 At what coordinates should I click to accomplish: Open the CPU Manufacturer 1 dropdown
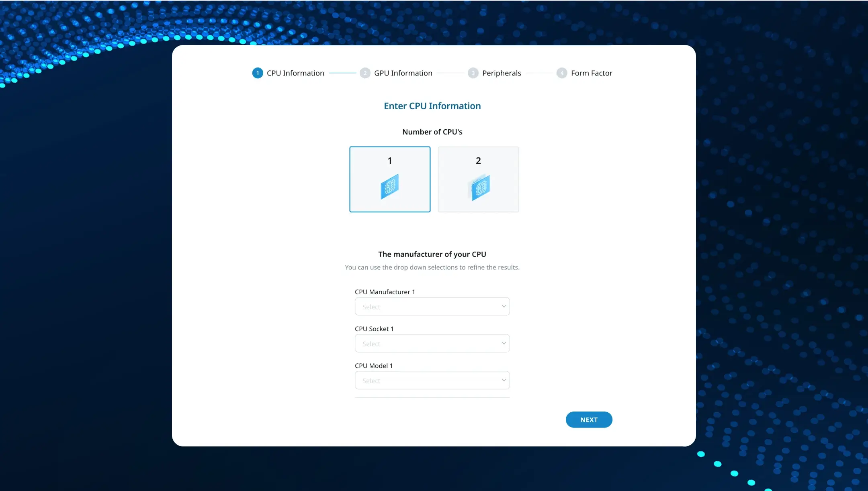pyautogui.click(x=432, y=306)
